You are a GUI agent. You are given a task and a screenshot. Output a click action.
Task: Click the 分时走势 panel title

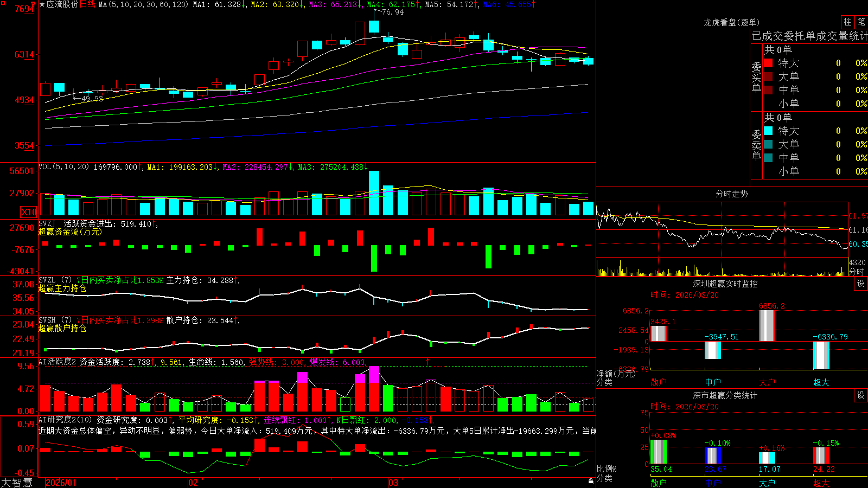pyautogui.click(x=731, y=194)
